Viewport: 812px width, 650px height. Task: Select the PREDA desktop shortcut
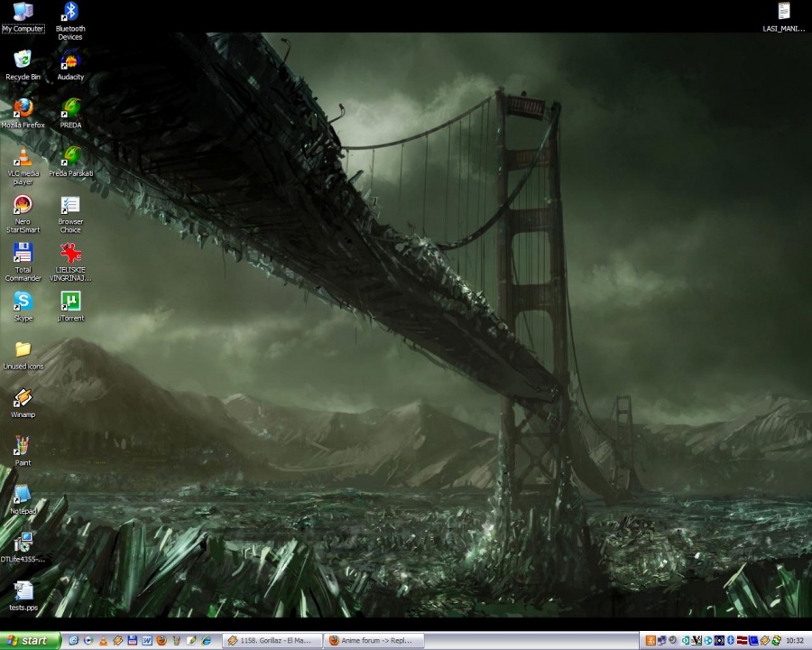click(70, 114)
